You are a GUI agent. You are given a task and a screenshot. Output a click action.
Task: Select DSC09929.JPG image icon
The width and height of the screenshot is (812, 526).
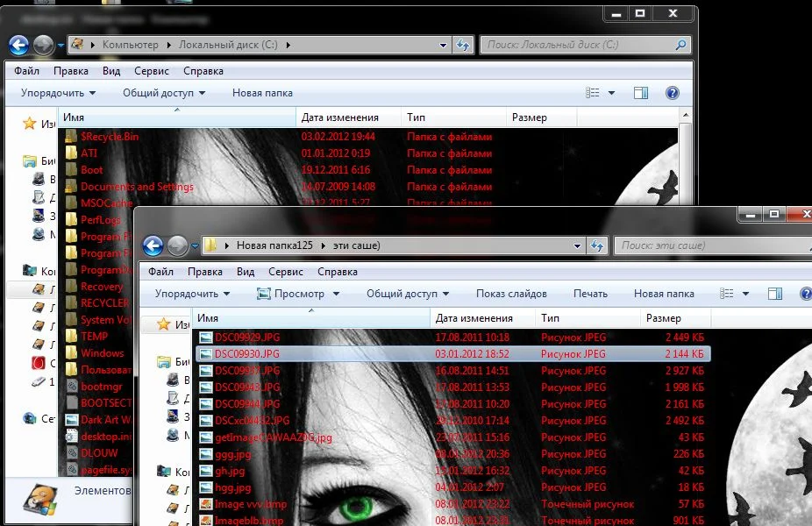(206, 338)
